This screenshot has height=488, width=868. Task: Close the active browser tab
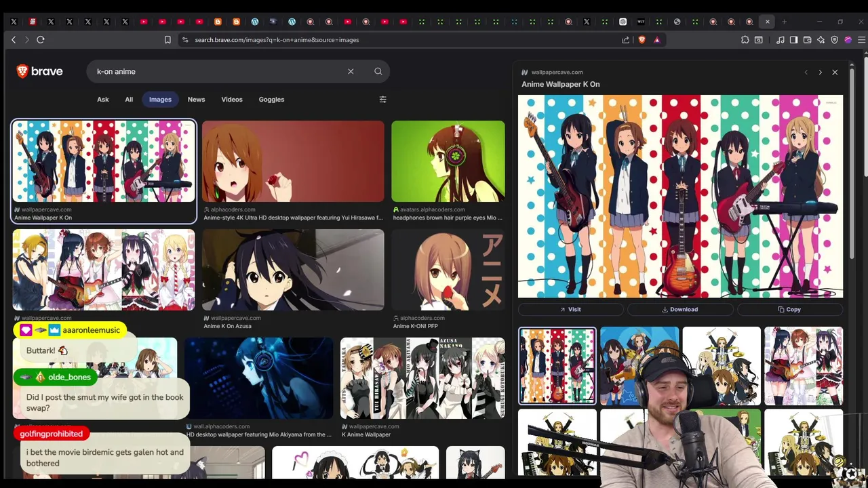point(768,22)
